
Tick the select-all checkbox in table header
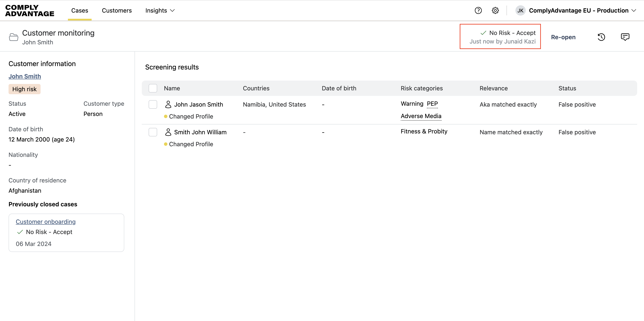153,88
